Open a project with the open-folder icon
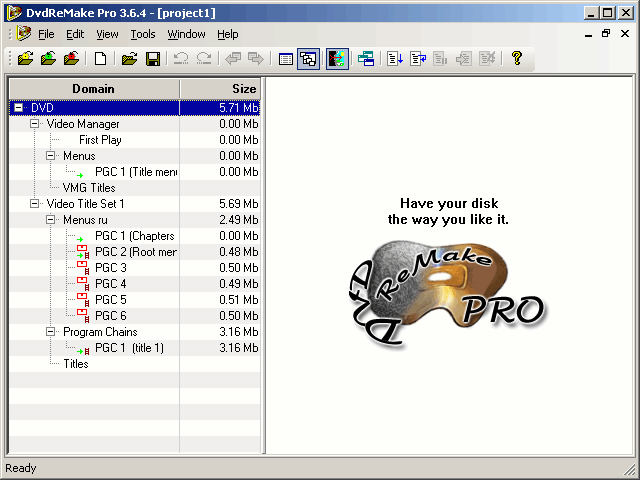The image size is (640, 480). click(x=129, y=58)
